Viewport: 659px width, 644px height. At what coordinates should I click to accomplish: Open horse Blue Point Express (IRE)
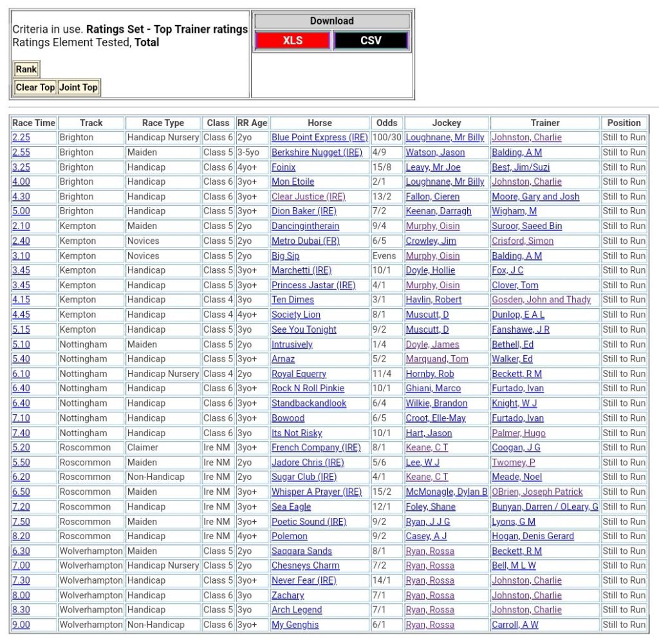pyautogui.click(x=319, y=138)
